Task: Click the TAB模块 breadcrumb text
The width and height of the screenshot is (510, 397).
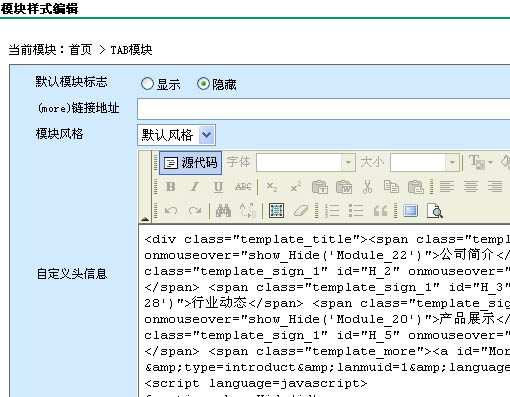Action: pos(131,50)
